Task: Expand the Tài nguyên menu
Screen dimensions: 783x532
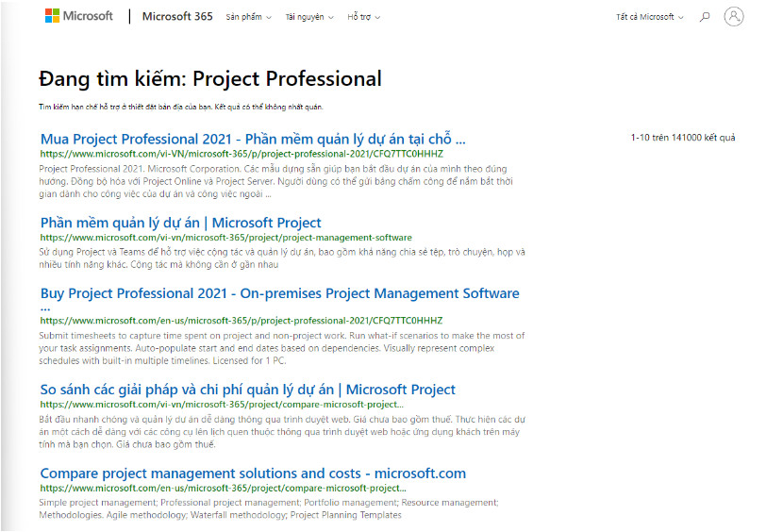Action: (309, 17)
